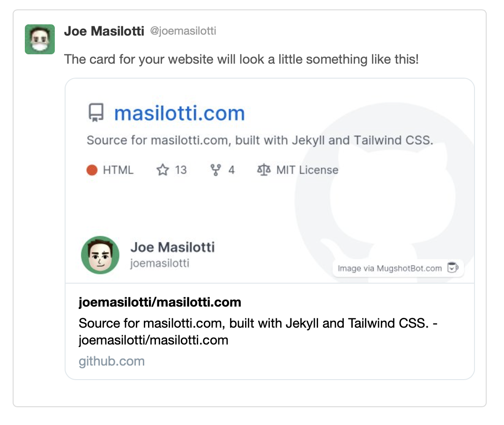
Task: Click the repository book icon
Action: pos(96,113)
